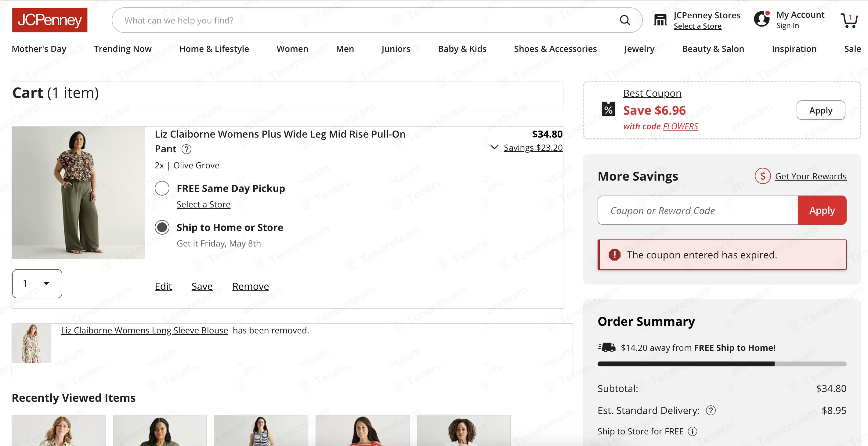Viewport: 868px width, 446px height.
Task: Open the Women menu
Action: click(292, 49)
